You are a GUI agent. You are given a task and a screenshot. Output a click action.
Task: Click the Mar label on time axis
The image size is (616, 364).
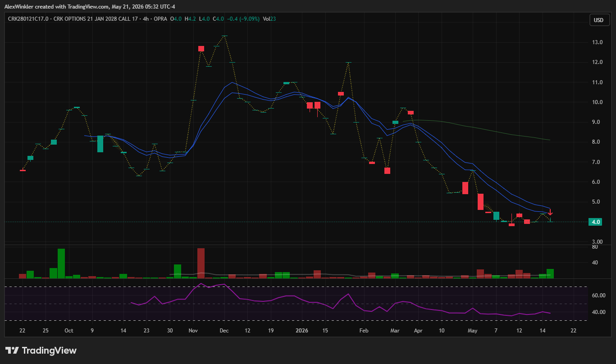[x=395, y=330]
